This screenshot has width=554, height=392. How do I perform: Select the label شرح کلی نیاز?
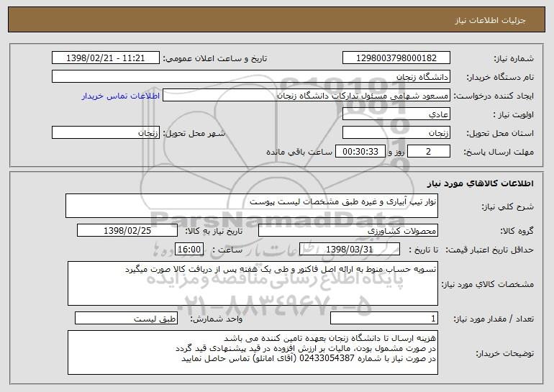pos(508,206)
